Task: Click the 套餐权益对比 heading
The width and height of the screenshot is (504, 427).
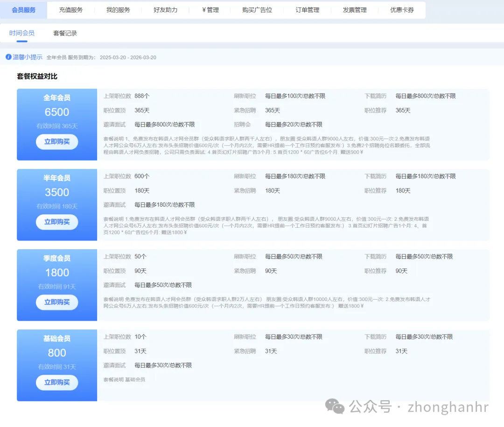Action: point(37,76)
